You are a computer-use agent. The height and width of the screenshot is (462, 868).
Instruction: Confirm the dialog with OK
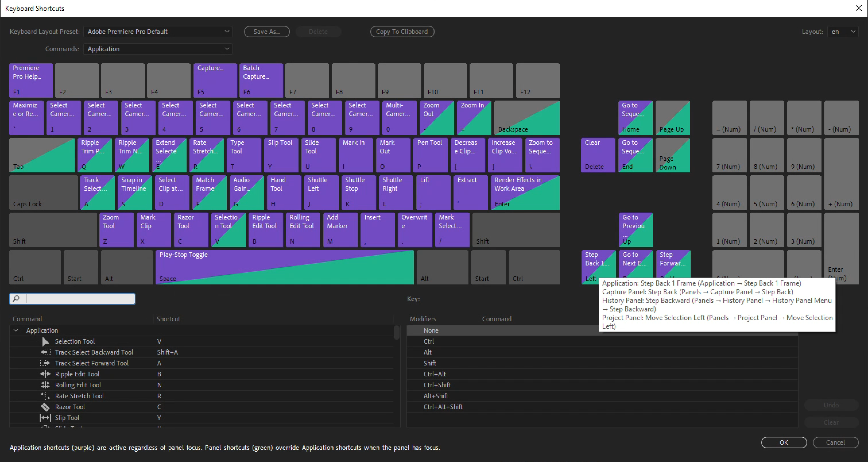point(784,442)
